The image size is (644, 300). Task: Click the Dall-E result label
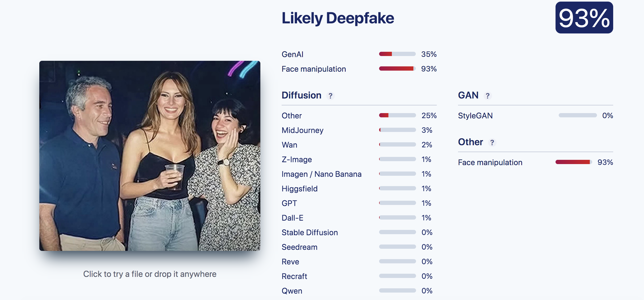coord(292,218)
